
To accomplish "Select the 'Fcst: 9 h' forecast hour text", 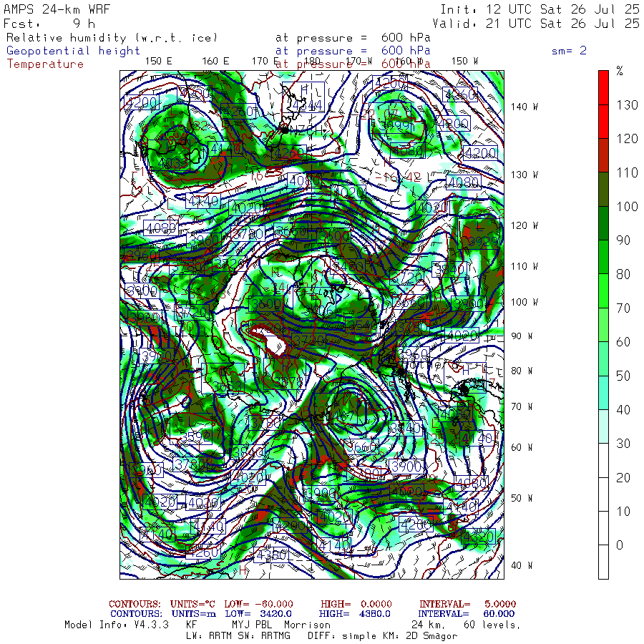I will (49, 24).
